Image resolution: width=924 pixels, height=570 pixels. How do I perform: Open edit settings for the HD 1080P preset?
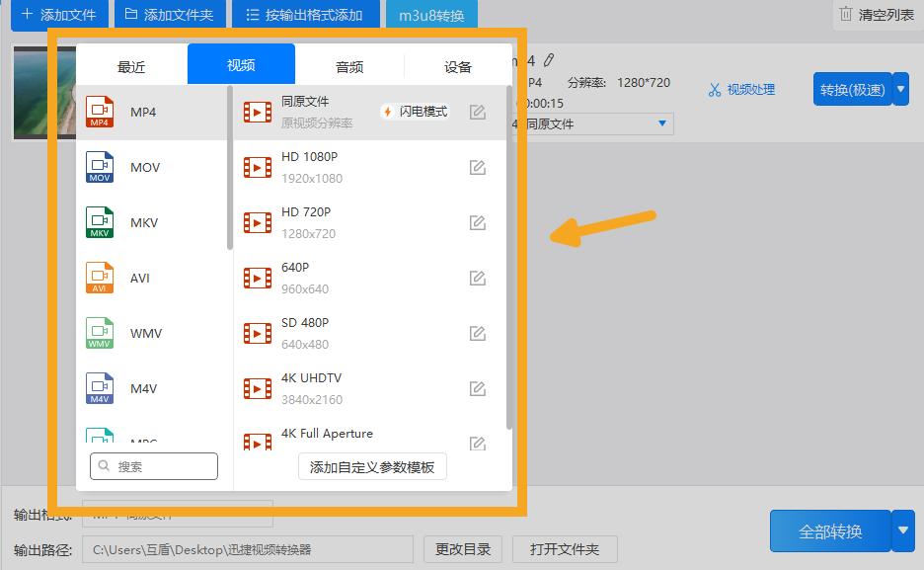coord(478,167)
